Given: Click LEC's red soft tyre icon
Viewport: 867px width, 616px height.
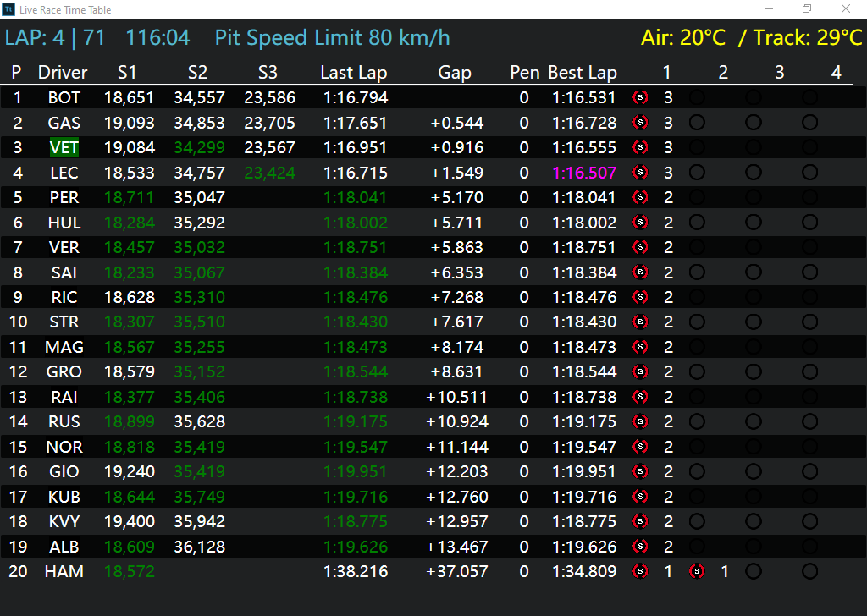Looking at the screenshot, I should (x=640, y=173).
